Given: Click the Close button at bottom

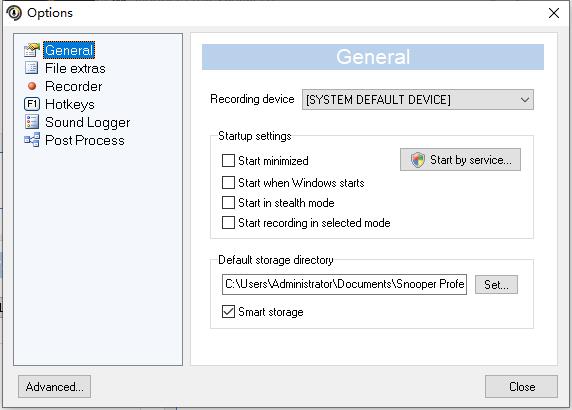Looking at the screenshot, I should 521,387.
